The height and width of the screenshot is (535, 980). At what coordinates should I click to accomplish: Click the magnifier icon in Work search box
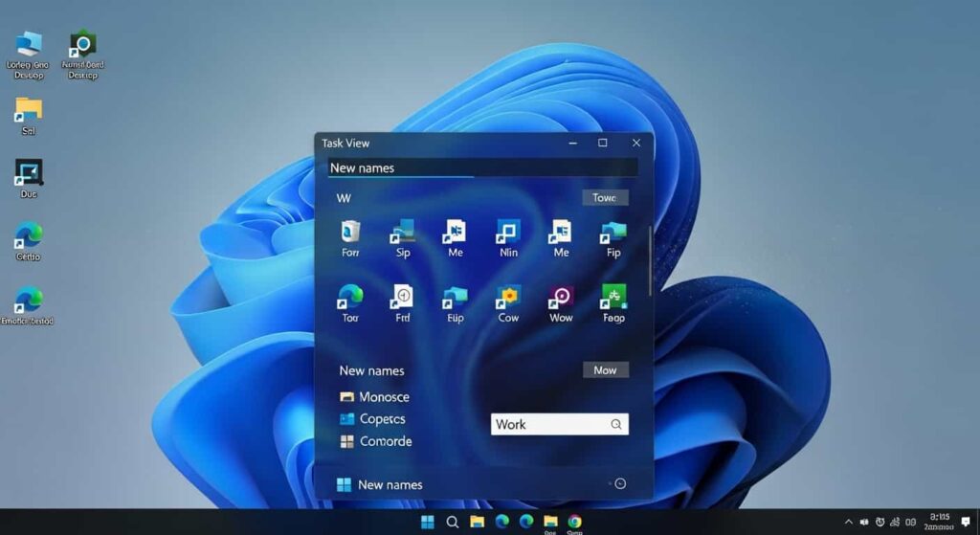616,424
